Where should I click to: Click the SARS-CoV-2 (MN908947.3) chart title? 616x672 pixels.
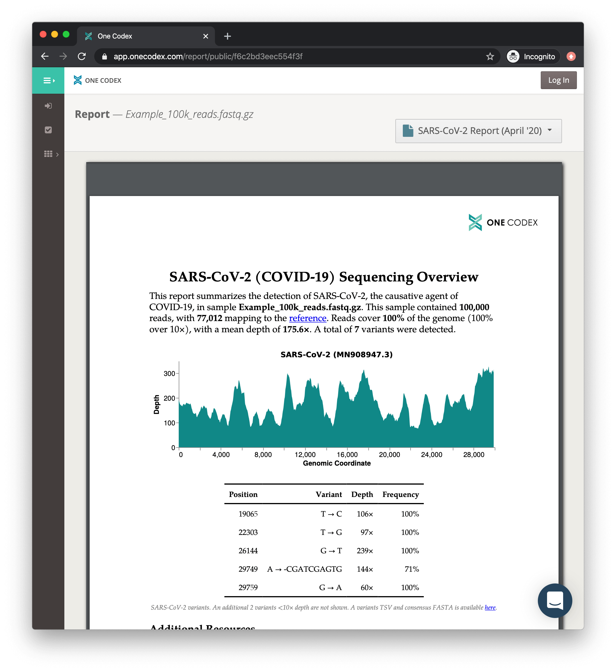tap(336, 354)
